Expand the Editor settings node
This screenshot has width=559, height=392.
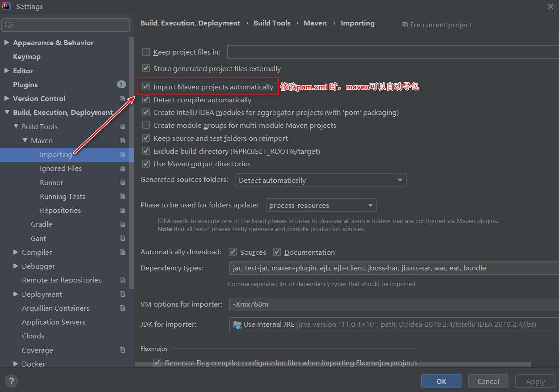[x=6, y=71]
